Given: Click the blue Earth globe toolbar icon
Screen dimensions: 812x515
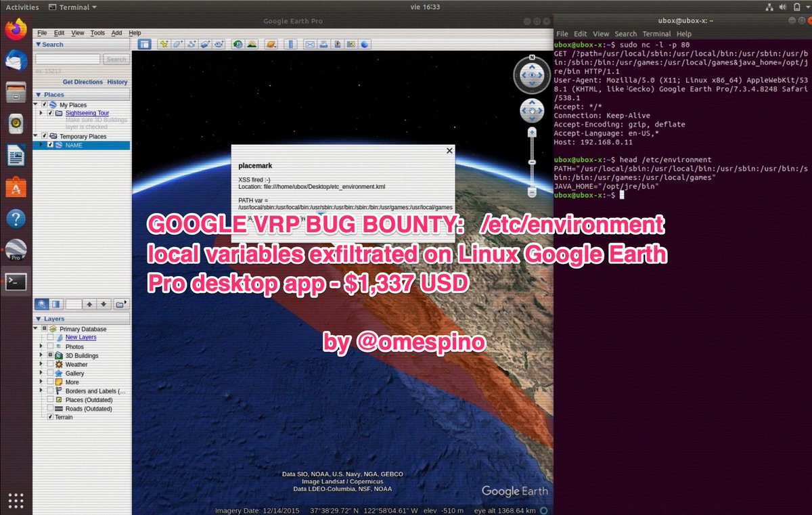Looking at the screenshot, I should click(x=365, y=45).
